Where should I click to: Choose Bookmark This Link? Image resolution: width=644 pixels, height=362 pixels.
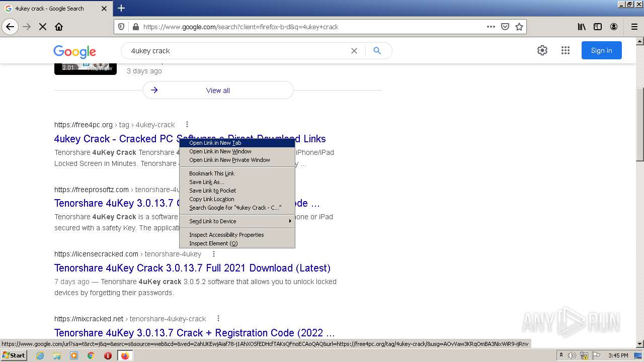click(237, 173)
